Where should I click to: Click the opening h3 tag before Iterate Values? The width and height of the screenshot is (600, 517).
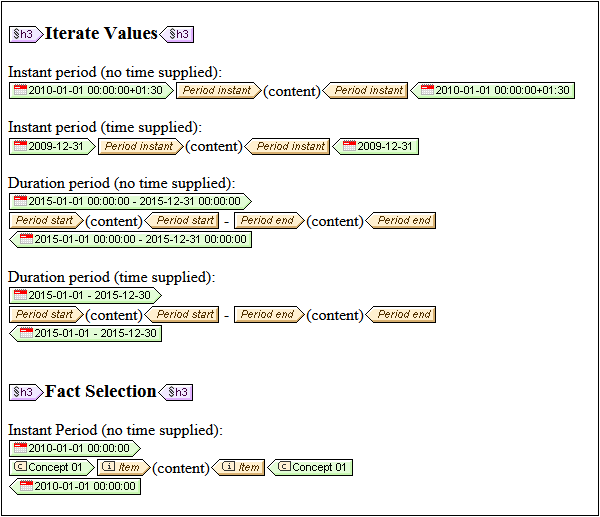click(25, 34)
